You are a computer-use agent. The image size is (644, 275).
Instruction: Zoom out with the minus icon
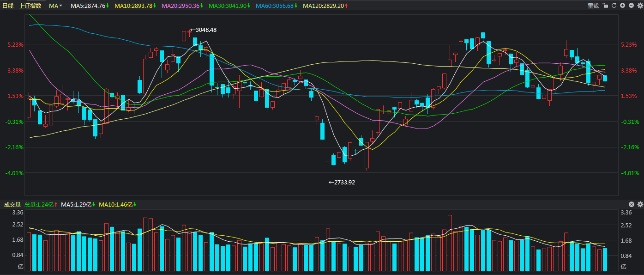pos(631,6)
